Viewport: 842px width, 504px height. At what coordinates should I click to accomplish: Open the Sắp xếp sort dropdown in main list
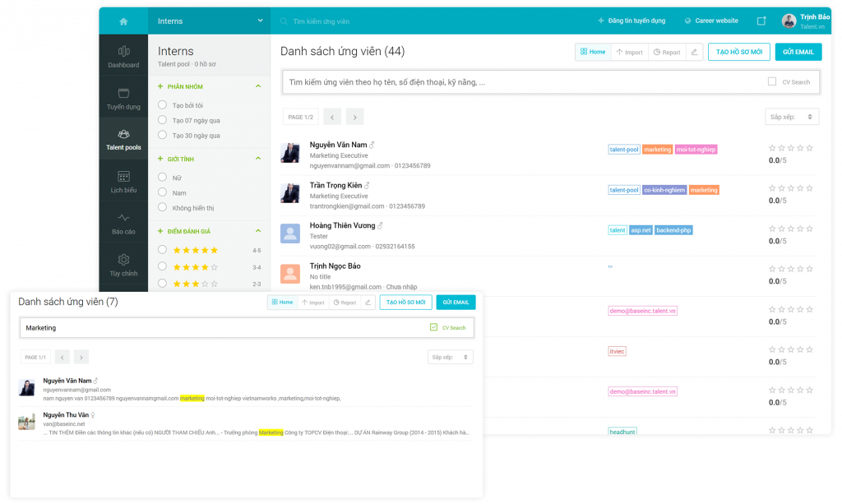pos(792,117)
